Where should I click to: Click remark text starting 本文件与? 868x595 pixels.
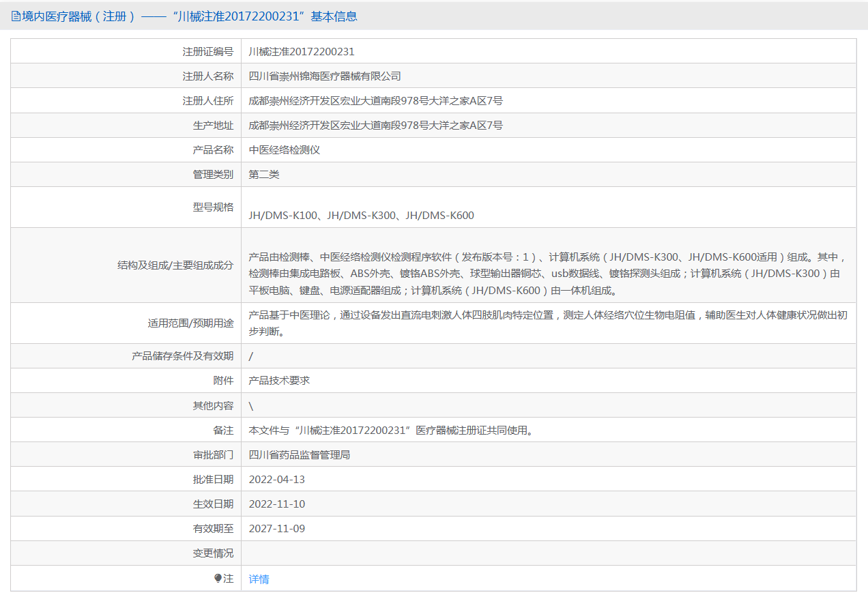390,430
